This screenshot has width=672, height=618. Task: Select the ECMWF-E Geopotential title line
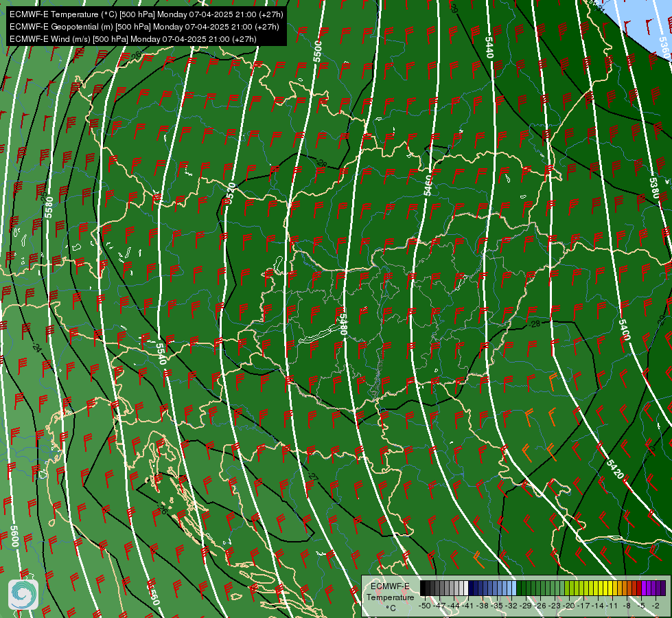(144, 27)
